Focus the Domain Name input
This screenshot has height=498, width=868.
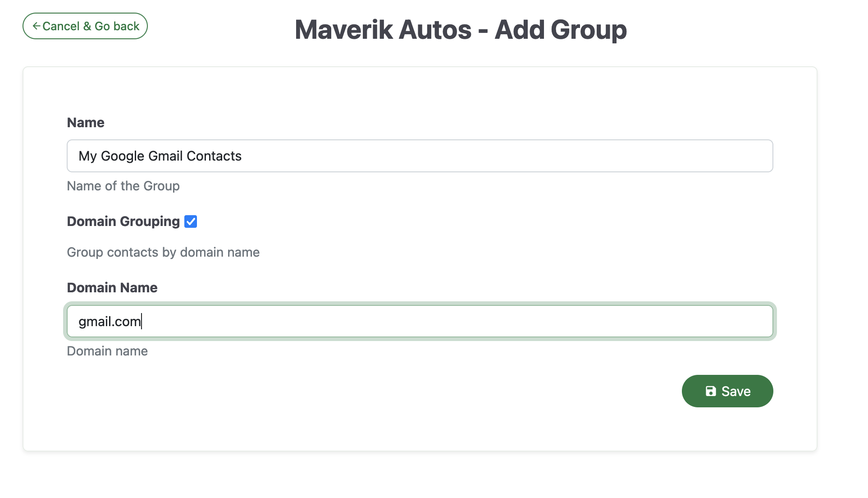(x=419, y=321)
